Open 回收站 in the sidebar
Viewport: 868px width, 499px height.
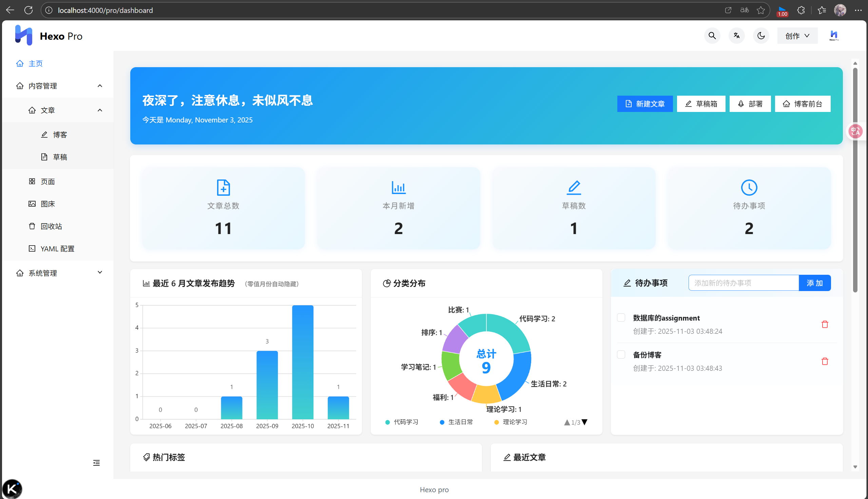[51, 226]
